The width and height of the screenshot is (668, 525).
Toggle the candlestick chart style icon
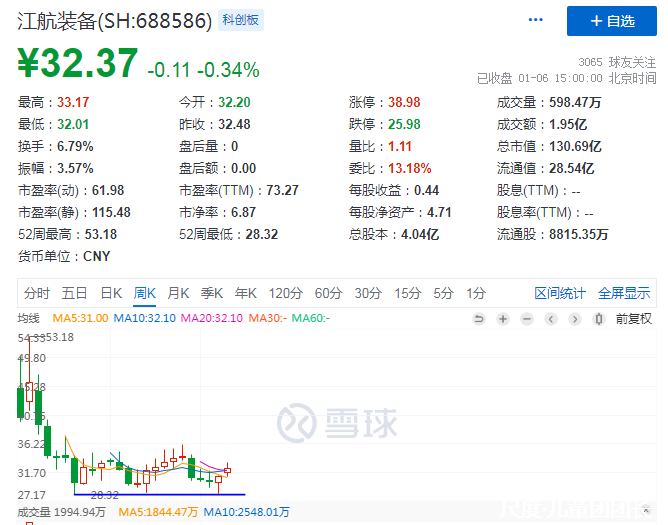599,319
